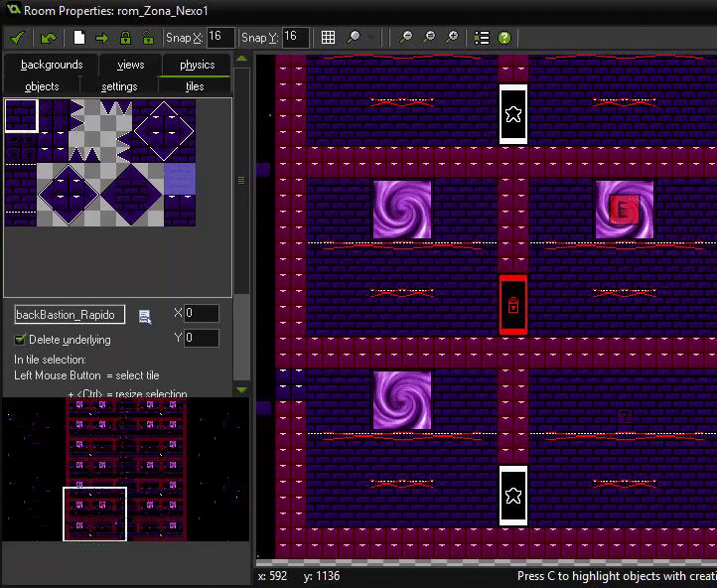This screenshot has height=588, width=717.
Task: Switch to the backgrounds tab
Action: tap(52, 65)
